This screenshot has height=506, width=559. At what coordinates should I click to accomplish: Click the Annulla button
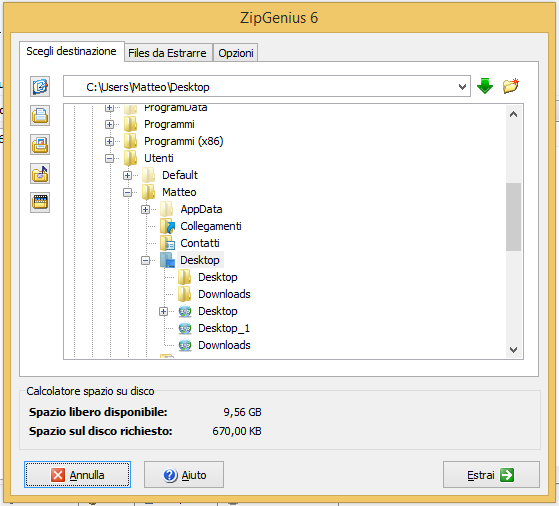pos(77,475)
